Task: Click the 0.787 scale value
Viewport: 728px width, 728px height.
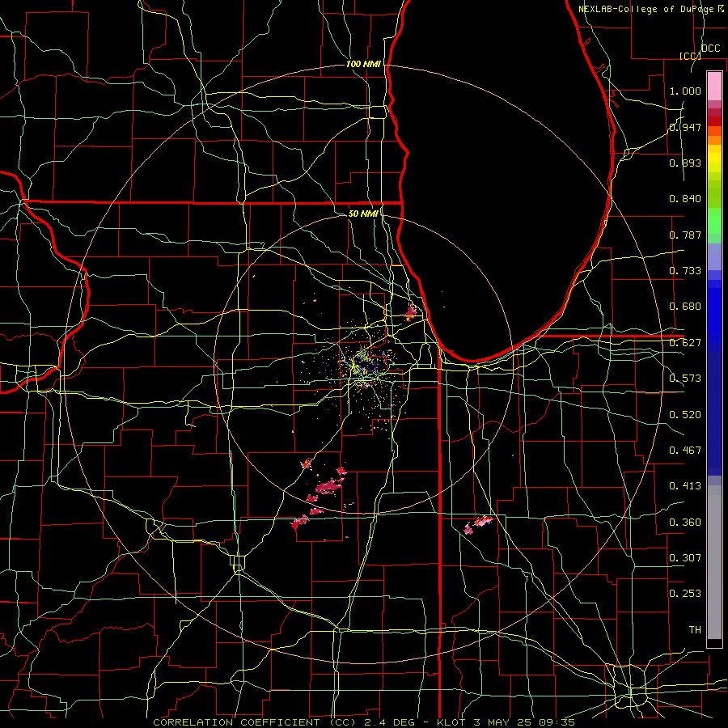Action: coord(685,235)
